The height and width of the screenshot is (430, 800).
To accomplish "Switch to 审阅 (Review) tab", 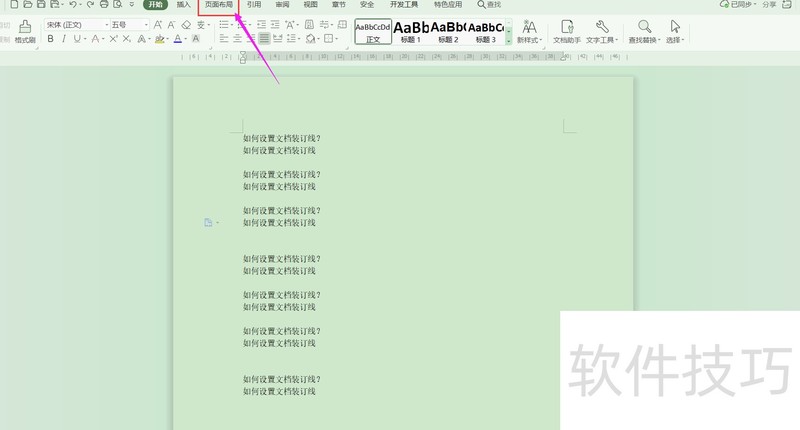I will coord(282,5).
